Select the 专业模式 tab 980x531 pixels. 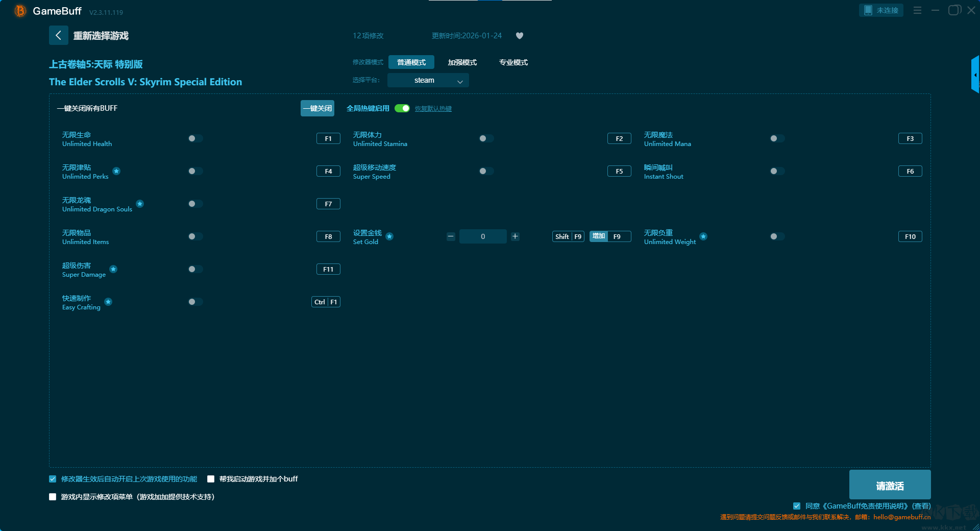point(513,62)
